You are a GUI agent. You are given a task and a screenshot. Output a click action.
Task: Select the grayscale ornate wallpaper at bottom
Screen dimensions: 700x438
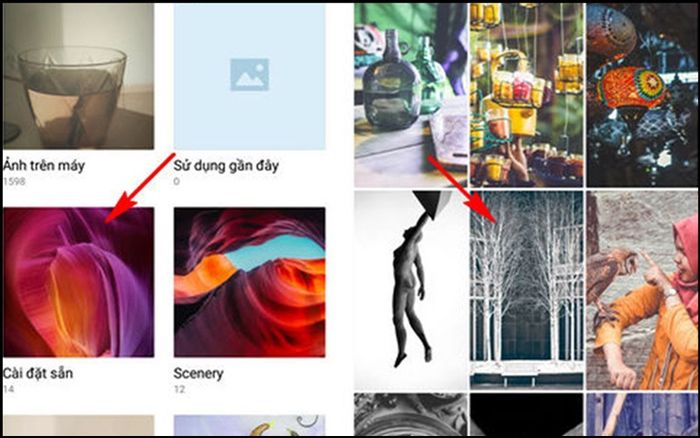click(x=411, y=414)
